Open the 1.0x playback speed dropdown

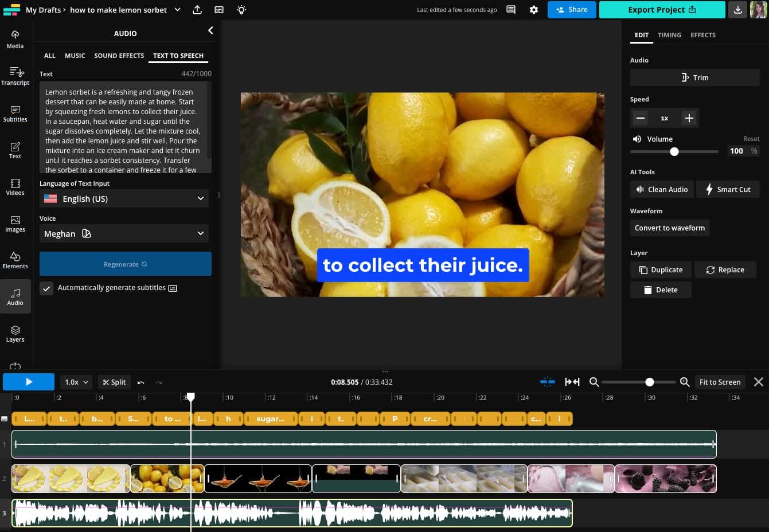pos(76,382)
